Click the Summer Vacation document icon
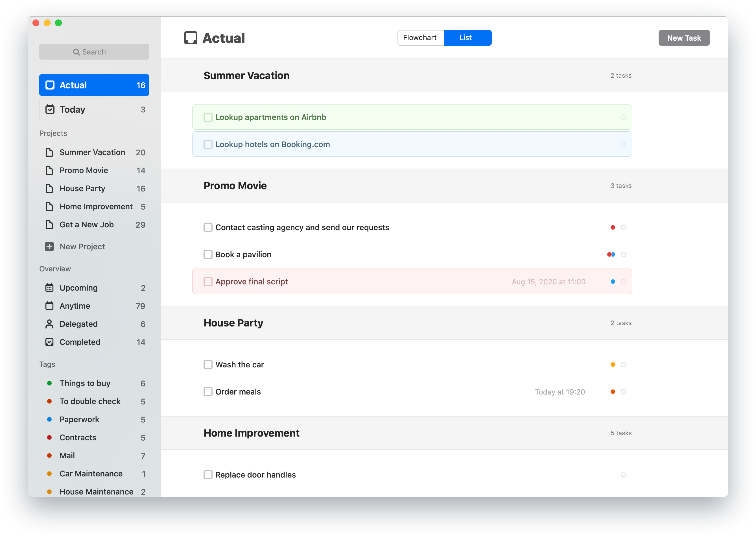Viewport: 756px width, 536px height. point(49,152)
